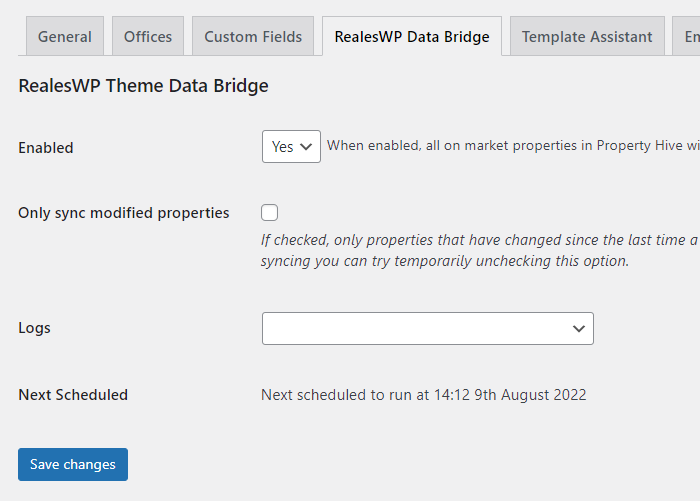This screenshot has height=501, width=700.
Task: Open the General settings tab
Action: (65, 36)
